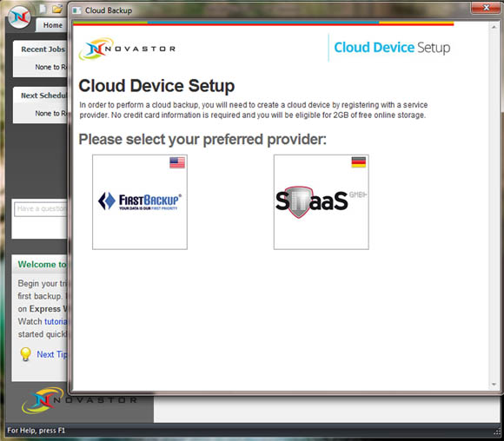Open the NovaStor application orb menu

click(x=20, y=17)
